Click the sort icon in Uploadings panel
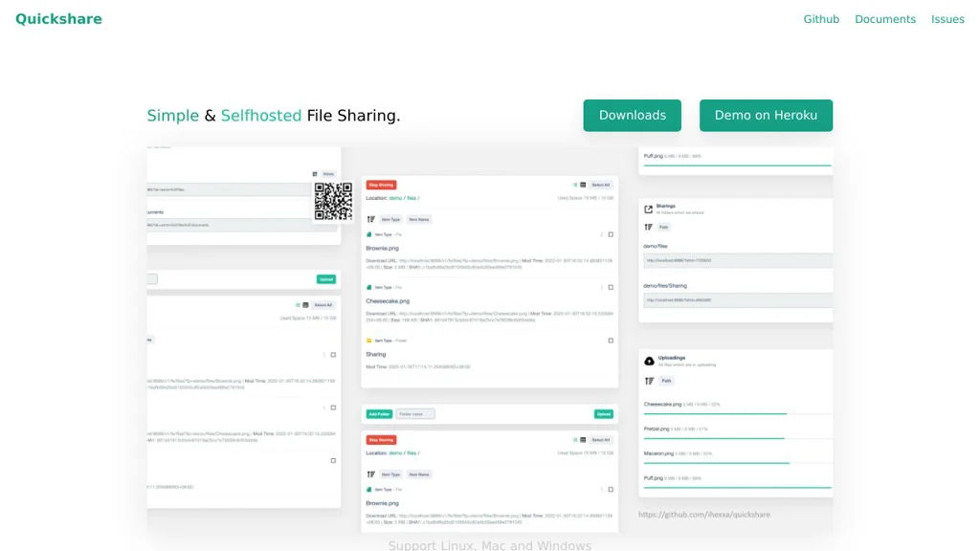The height and width of the screenshot is (551, 980). 650,381
